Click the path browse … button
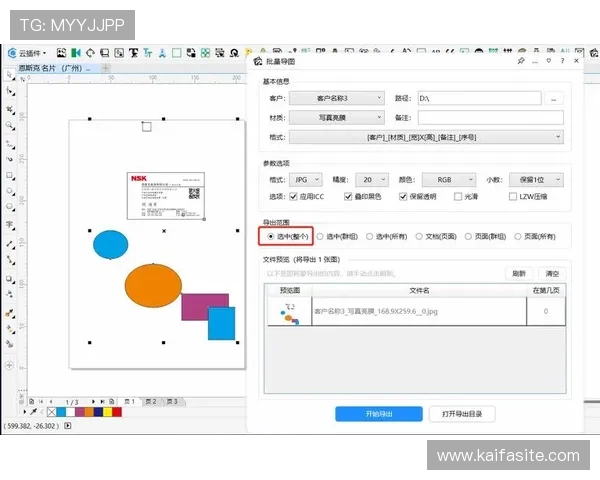 click(553, 98)
